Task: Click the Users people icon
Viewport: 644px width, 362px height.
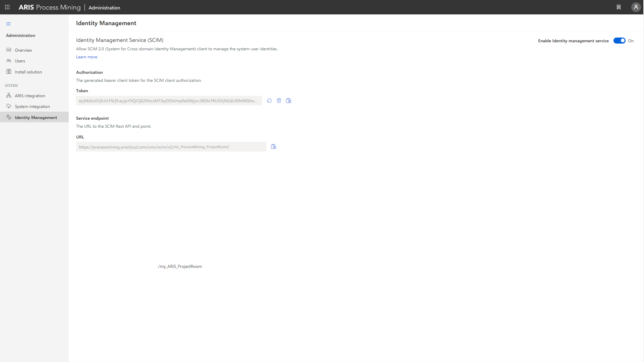Action: pos(9,61)
